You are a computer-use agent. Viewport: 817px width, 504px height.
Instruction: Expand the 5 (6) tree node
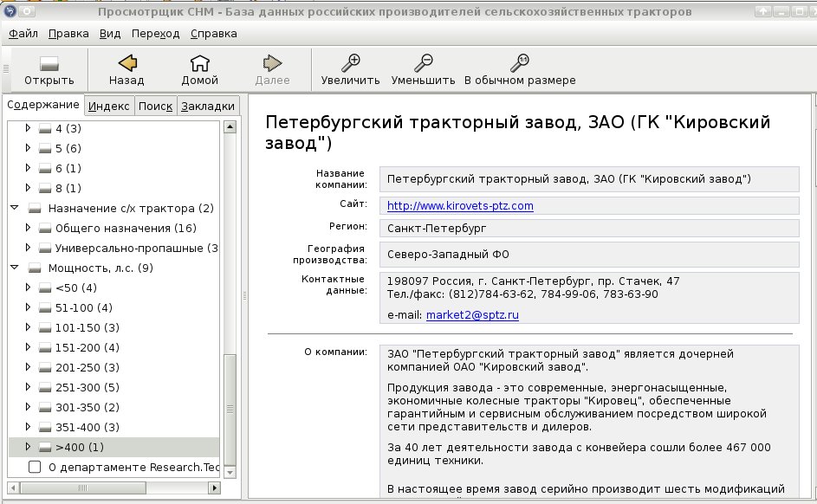coord(28,147)
